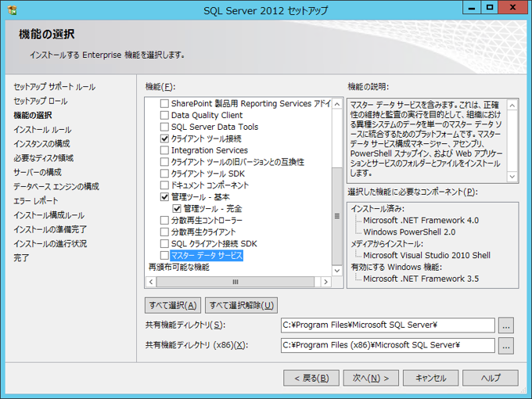Click Microsoft .NET Framework 3.5 entry
This screenshot has height=399, width=532.
(421, 279)
